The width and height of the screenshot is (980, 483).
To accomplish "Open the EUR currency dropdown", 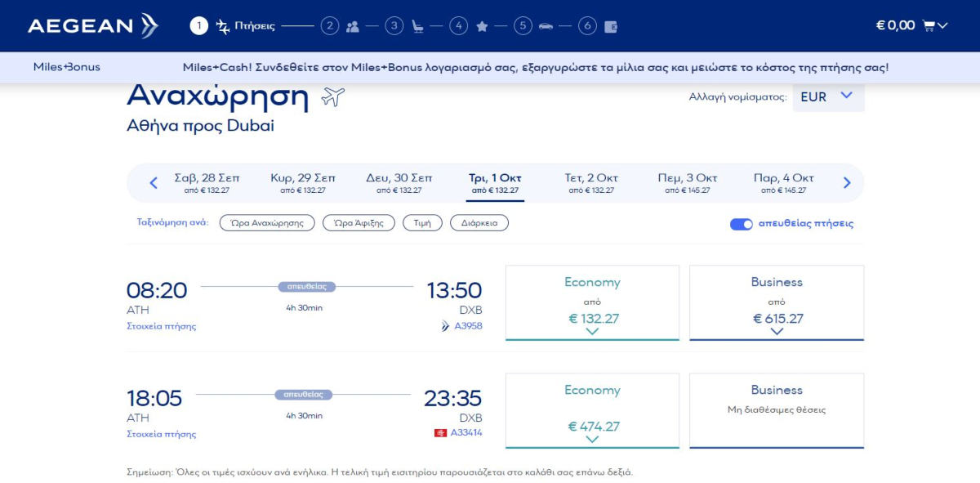I will click(x=827, y=96).
